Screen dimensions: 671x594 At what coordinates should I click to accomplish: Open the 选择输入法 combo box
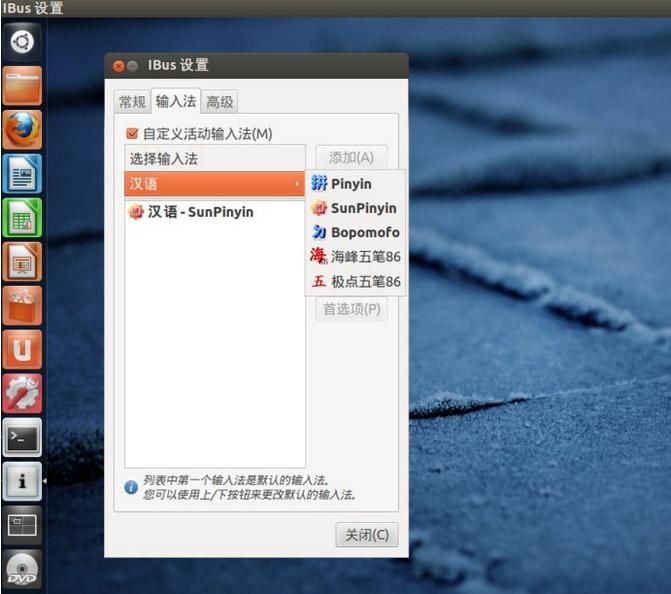[x=215, y=159]
